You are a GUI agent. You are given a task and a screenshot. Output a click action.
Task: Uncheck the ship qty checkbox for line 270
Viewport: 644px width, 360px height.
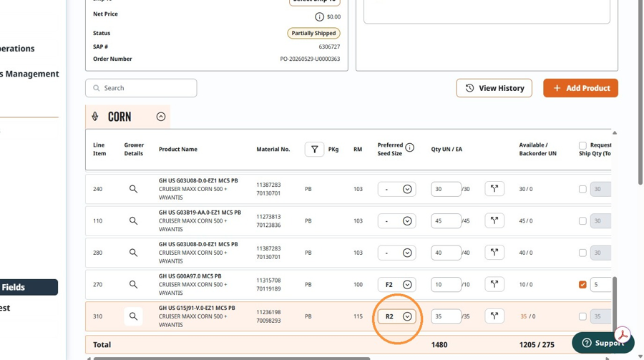click(582, 284)
